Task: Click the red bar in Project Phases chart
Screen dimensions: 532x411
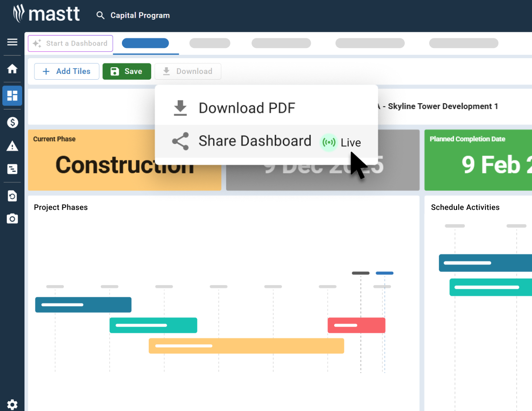Action: pos(356,325)
